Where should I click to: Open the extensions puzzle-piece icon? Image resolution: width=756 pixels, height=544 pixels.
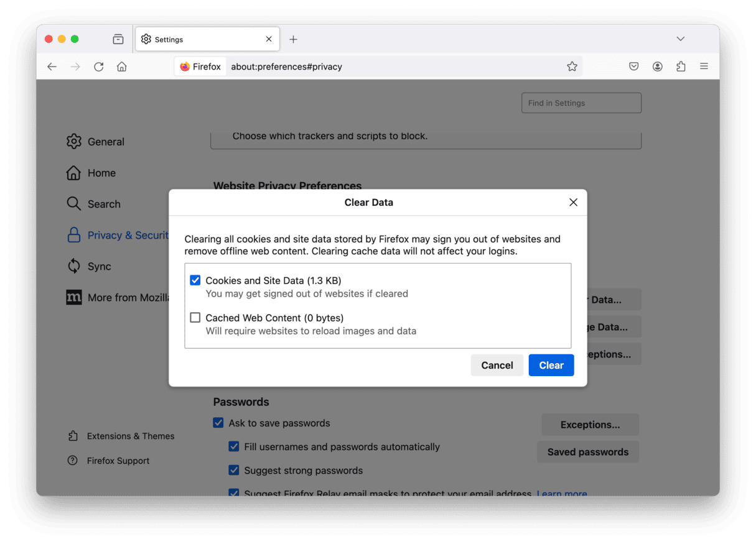tap(681, 67)
